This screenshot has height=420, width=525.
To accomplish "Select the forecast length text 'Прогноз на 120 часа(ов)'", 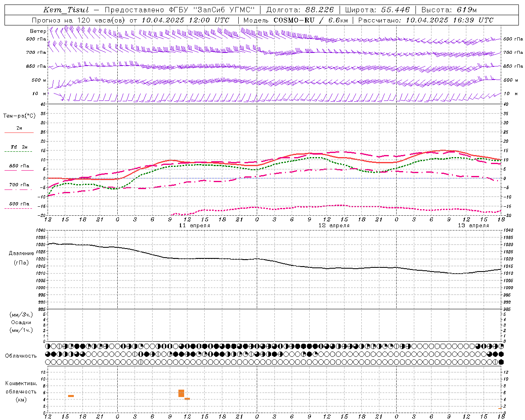I will 79,20.
